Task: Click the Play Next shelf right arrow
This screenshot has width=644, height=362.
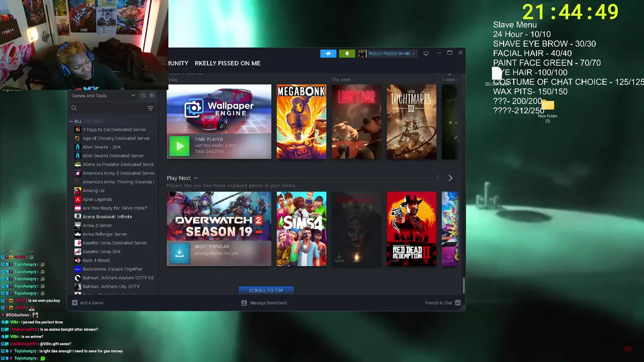Action: point(450,178)
